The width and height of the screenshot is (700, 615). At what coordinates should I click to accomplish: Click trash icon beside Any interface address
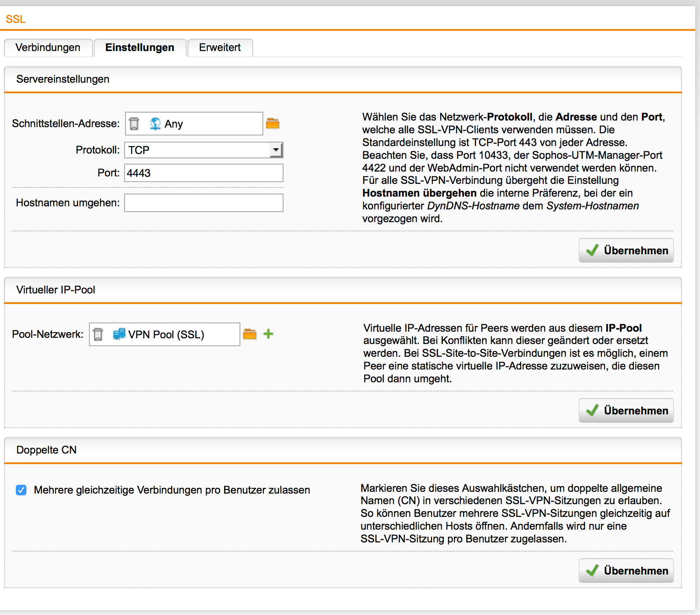pyautogui.click(x=134, y=124)
